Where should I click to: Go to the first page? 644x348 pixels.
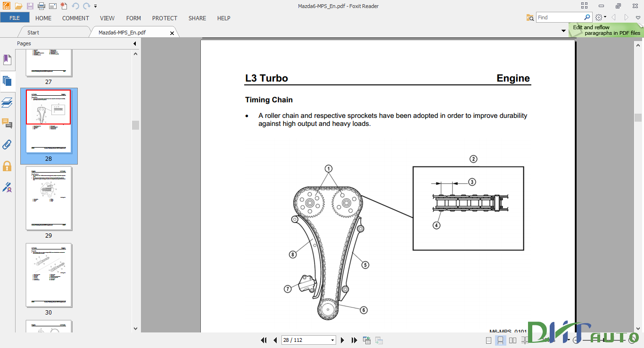[x=264, y=340]
